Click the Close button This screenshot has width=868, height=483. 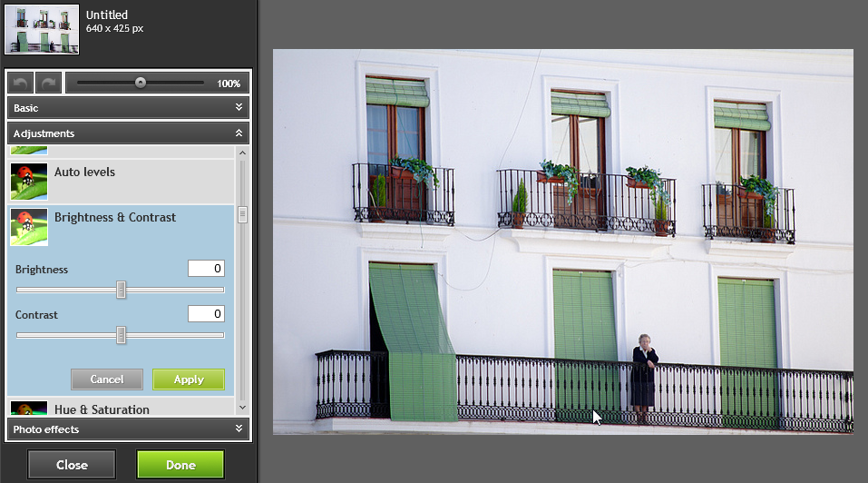[x=72, y=465]
